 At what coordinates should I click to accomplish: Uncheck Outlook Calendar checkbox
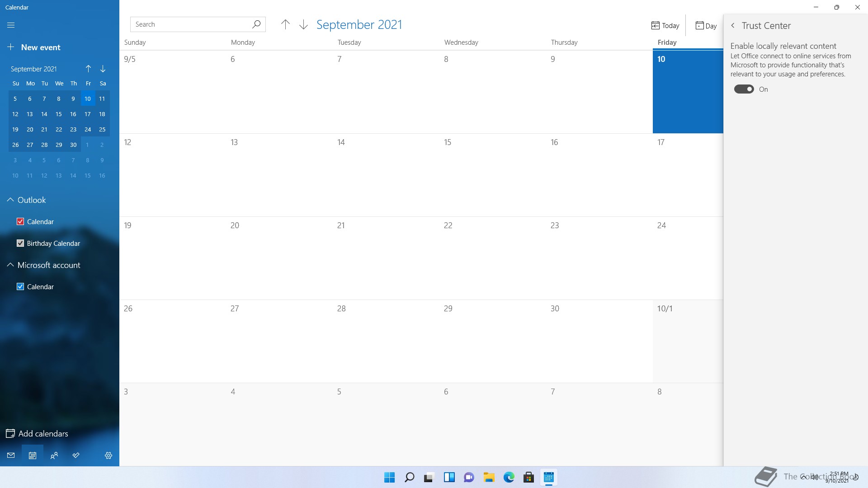(x=20, y=222)
